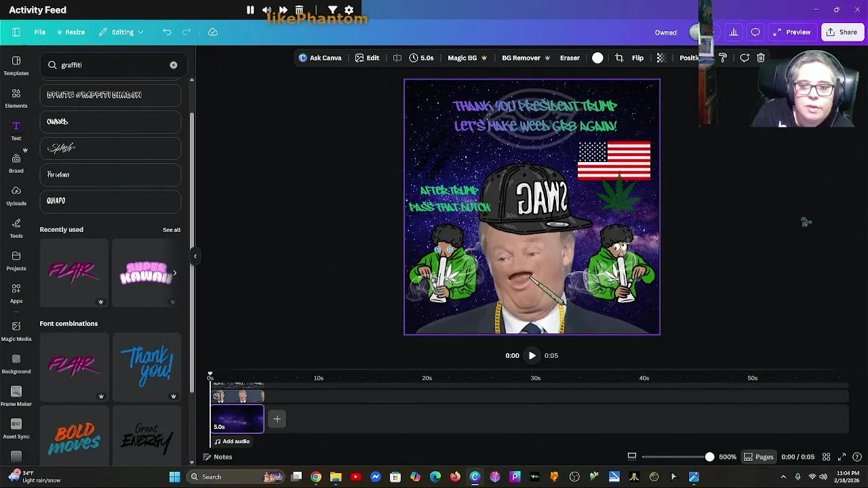Click the undo arrow
Image resolution: width=868 pixels, height=488 pixels.
point(167,32)
